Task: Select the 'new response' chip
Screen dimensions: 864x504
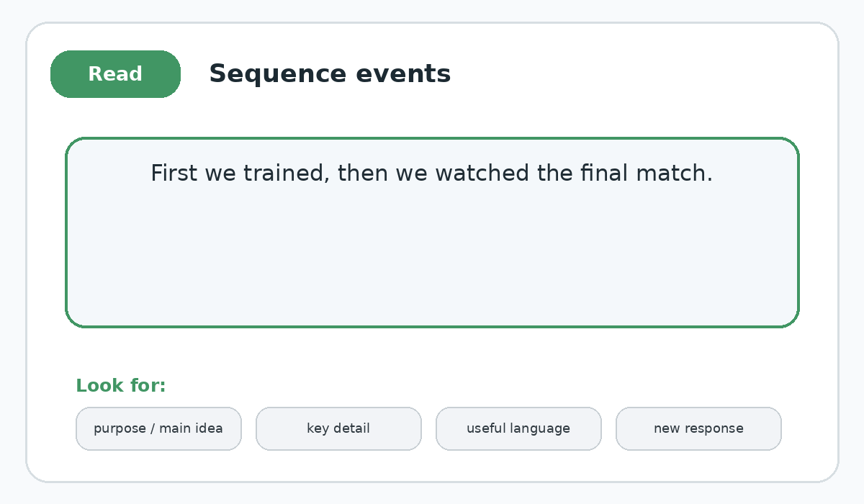Action: pos(698,428)
